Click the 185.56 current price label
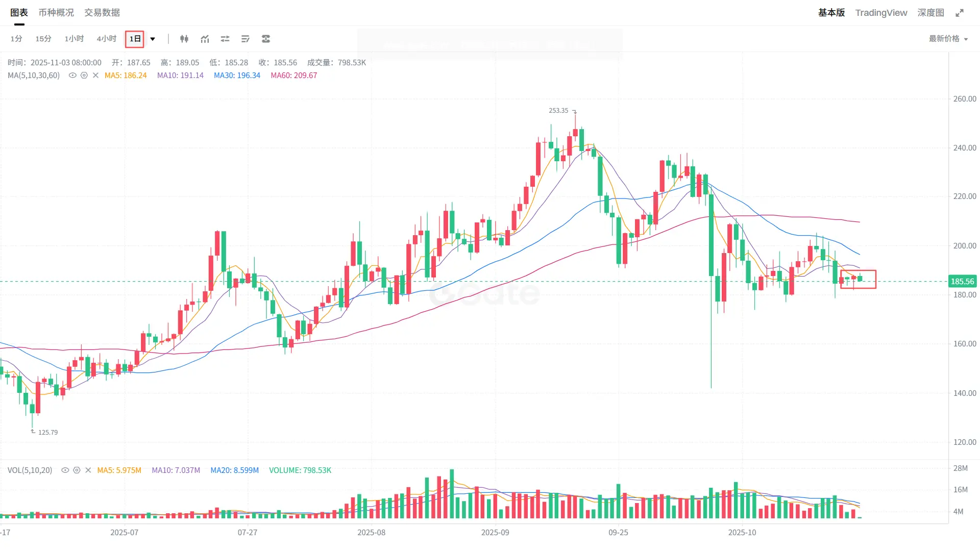 coord(962,282)
